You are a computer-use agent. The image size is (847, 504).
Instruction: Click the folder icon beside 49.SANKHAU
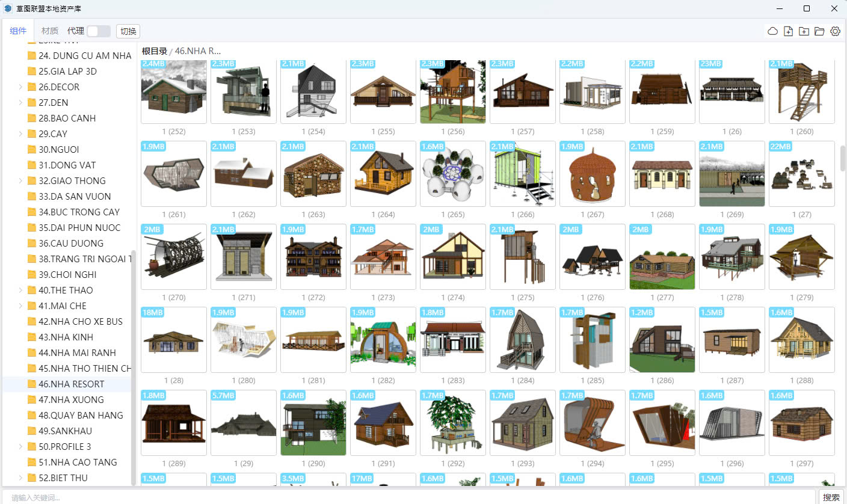[32, 431]
